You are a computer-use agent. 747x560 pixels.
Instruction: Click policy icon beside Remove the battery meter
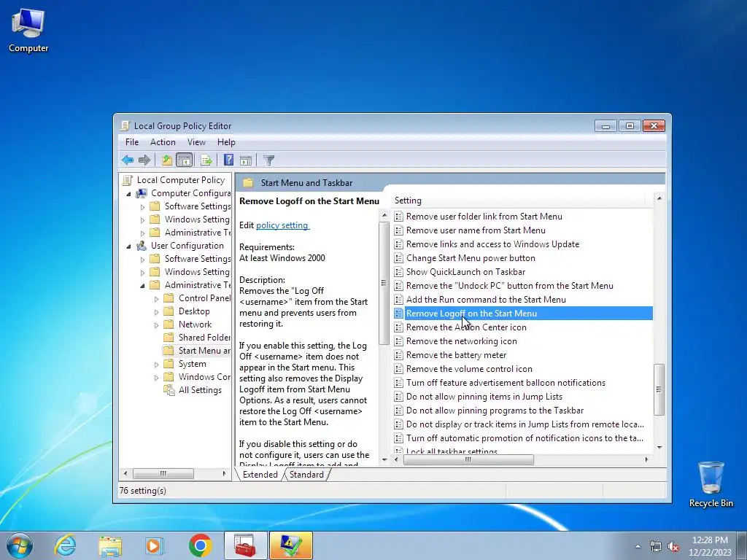pos(399,355)
